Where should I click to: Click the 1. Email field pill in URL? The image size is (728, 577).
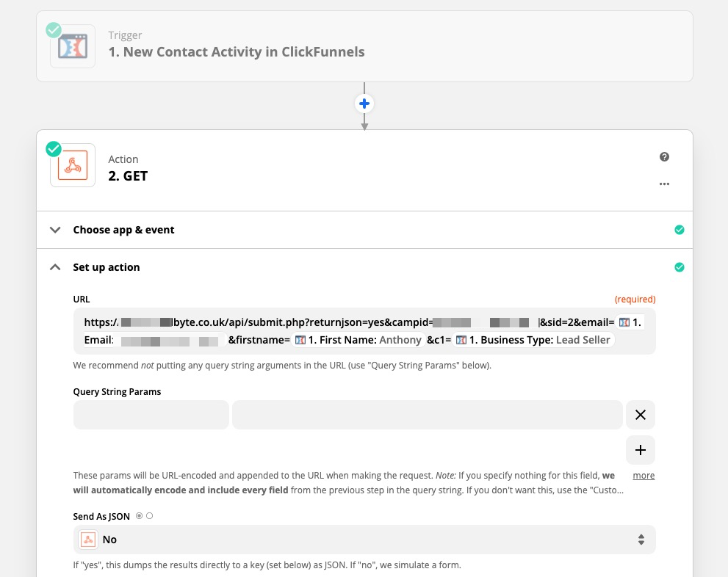(x=629, y=322)
